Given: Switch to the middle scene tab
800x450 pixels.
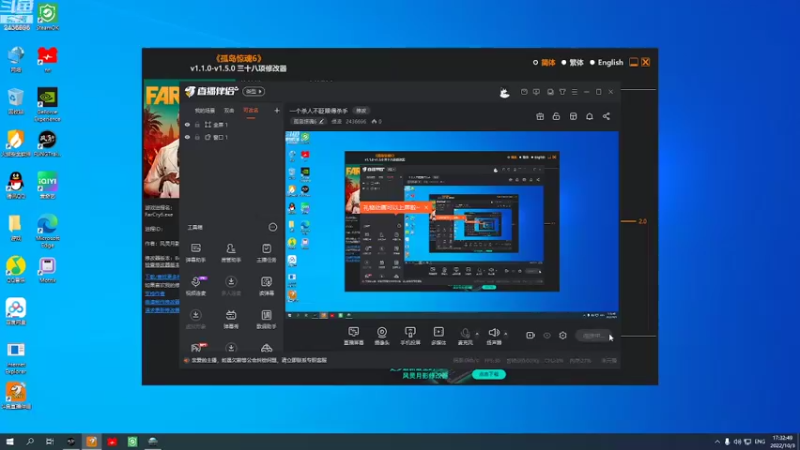Looking at the screenshot, I should 229,110.
